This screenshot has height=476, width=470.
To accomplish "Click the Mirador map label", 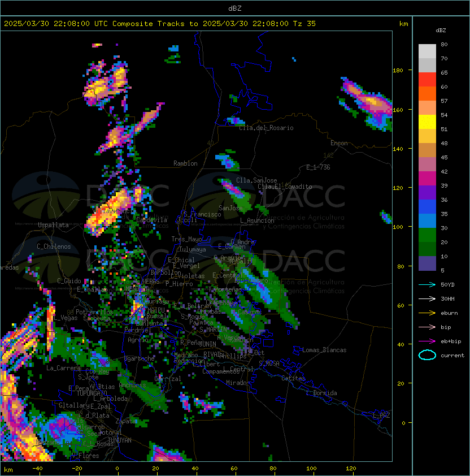I will tap(238, 383).
